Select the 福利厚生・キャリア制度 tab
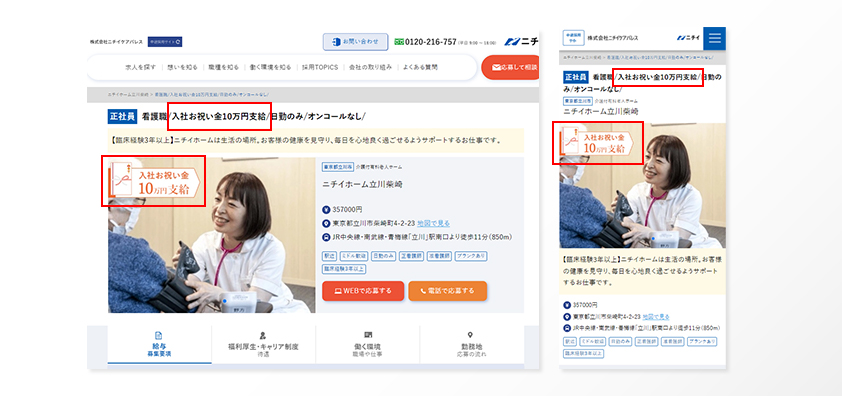Viewport: 842px width, 396px height. 264,344
